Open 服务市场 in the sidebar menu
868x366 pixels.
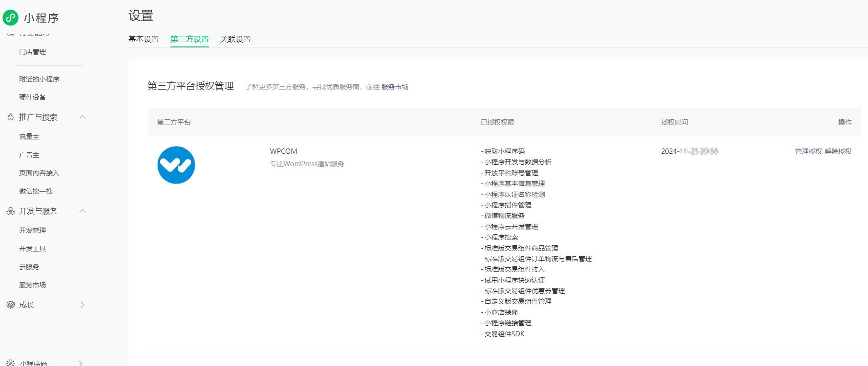33,285
